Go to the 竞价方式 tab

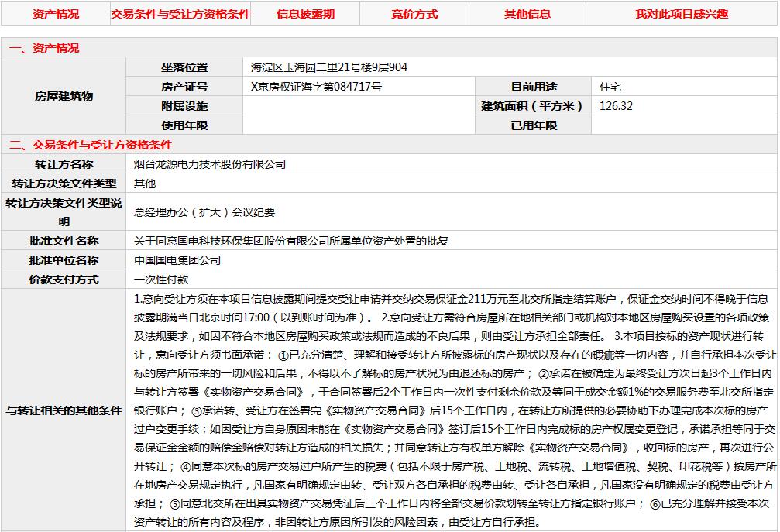[414, 14]
